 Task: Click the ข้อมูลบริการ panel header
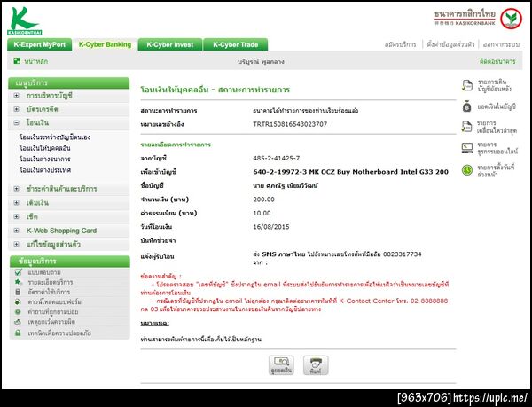69,262
